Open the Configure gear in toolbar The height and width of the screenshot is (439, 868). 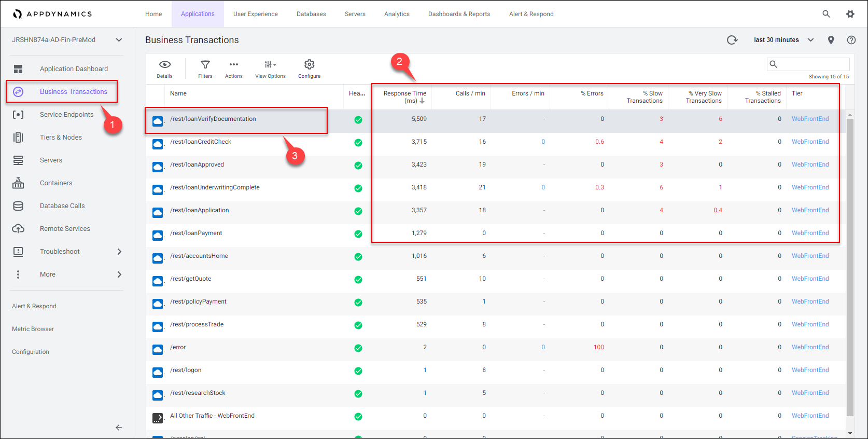click(309, 68)
